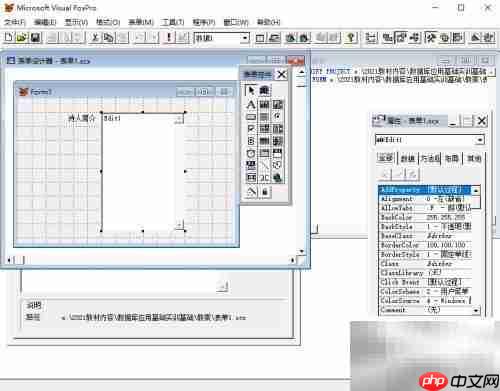This screenshot has width=500, height=391.
Task: Switch to the 全部 tab in Properties
Action: (x=386, y=158)
